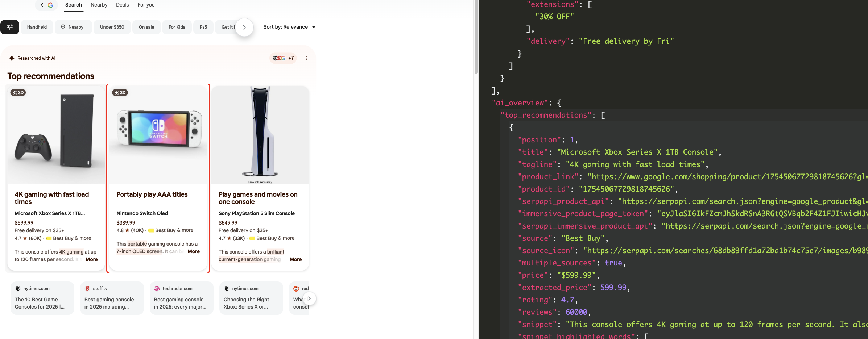Toggle the For Kids filter chip

177,27
